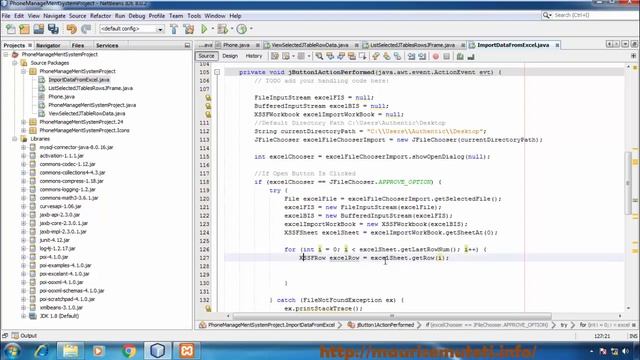Screen dimensions: 640x360
Task: Click the Last Edit icon in editor toolbar
Action: click(275, 56)
